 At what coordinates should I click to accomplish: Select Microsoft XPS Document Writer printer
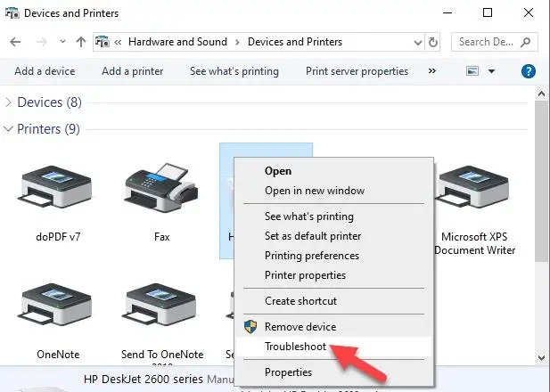pos(474,210)
